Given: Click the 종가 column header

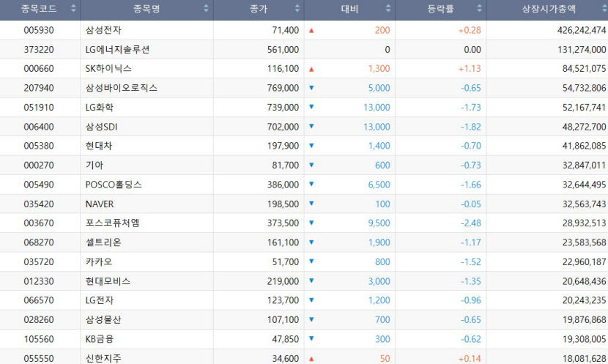Looking at the screenshot, I should [259, 10].
